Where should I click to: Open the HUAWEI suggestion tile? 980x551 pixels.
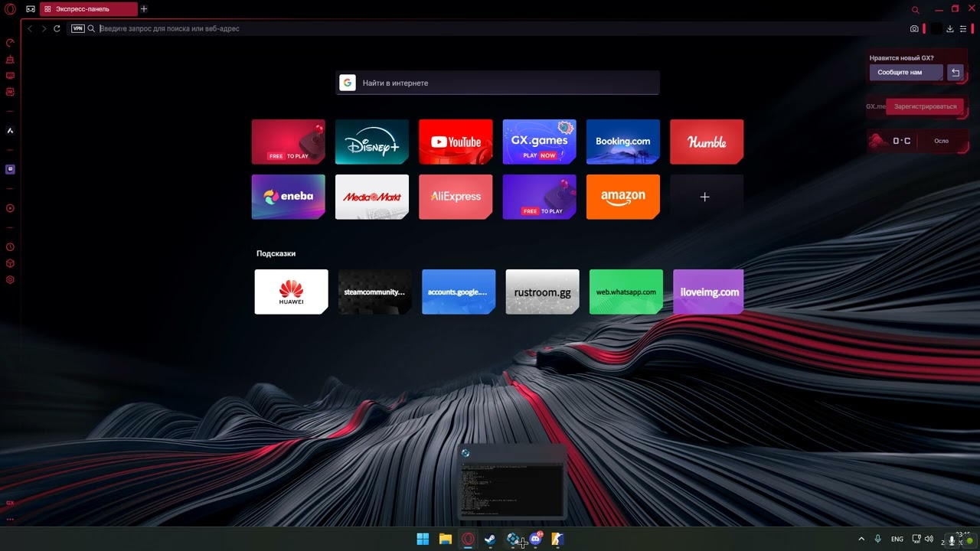click(292, 292)
